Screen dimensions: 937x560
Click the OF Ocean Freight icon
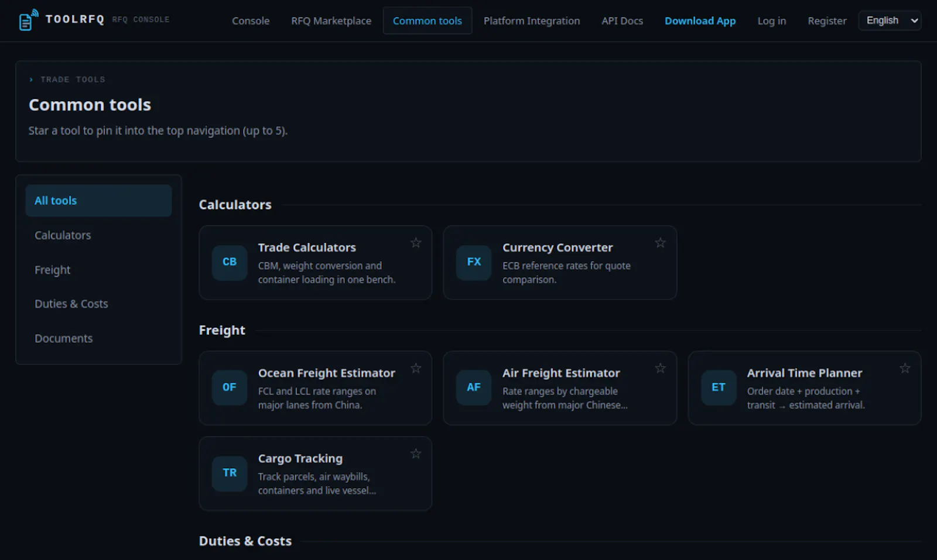click(x=230, y=387)
